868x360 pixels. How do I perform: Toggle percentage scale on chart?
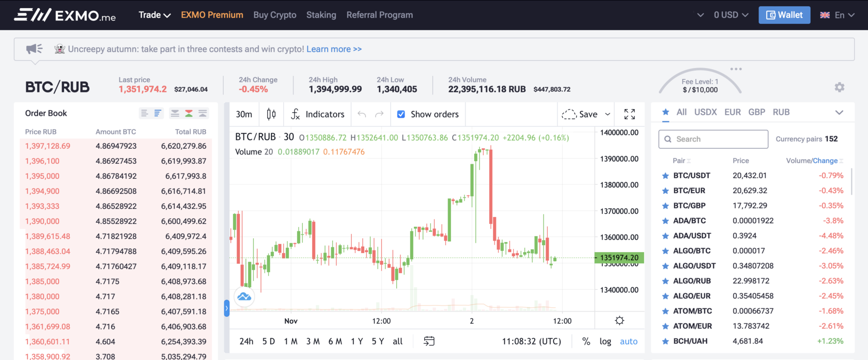(586, 341)
